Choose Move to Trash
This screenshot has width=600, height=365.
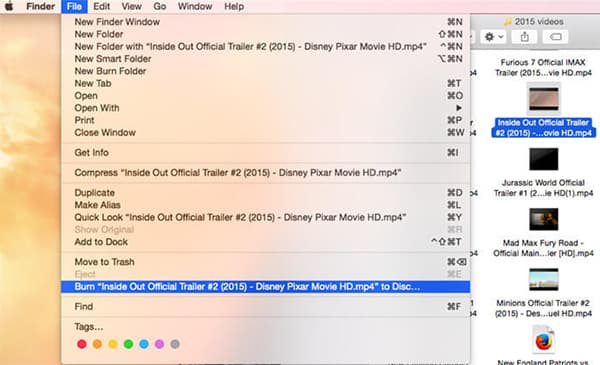coord(266,262)
